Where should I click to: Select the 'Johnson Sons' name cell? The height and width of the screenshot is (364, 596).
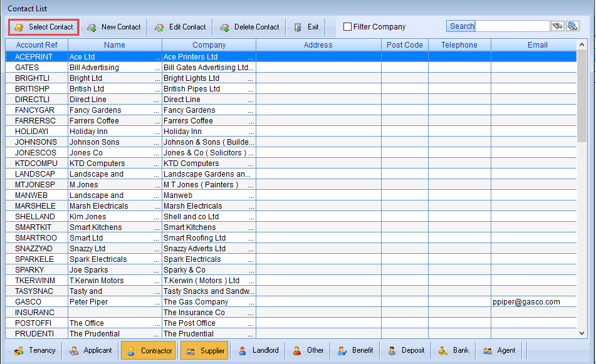pos(115,142)
